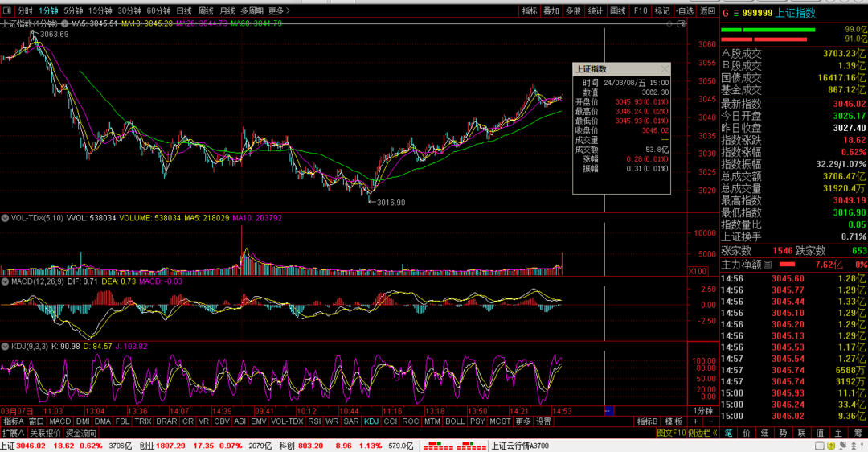
Task: Select the 30分钟 period
Action: point(129,10)
